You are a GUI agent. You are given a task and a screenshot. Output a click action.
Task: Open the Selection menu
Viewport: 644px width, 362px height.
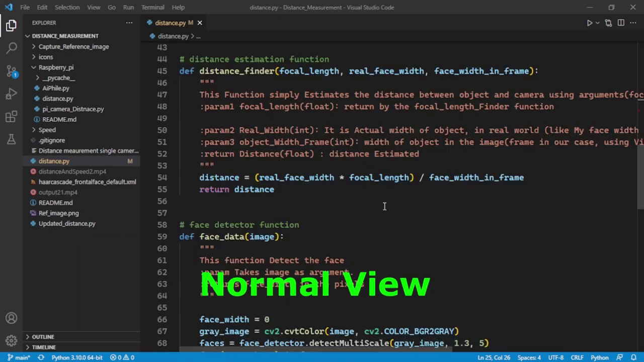coord(67,7)
